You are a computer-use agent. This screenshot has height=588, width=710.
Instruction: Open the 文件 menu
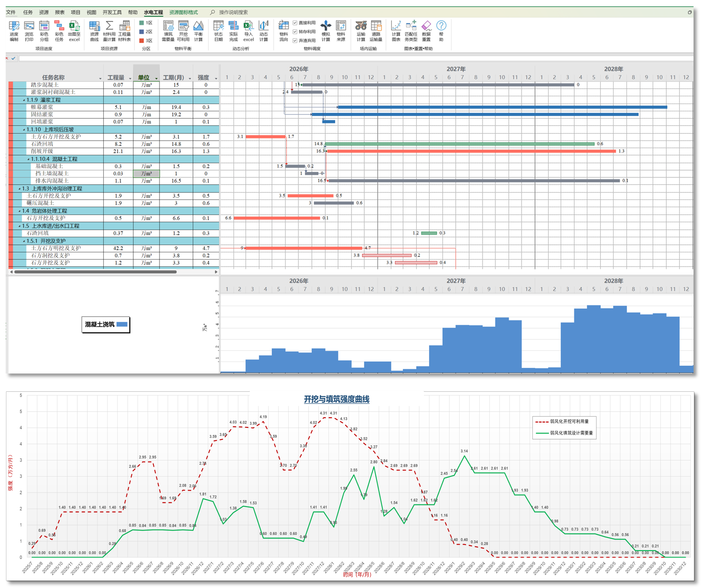[11, 12]
